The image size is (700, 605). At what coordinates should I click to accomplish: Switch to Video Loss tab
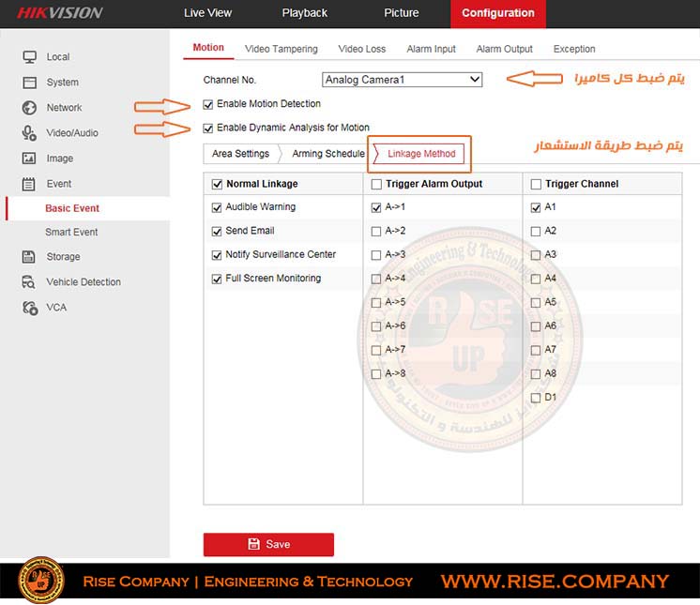tap(361, 49)
